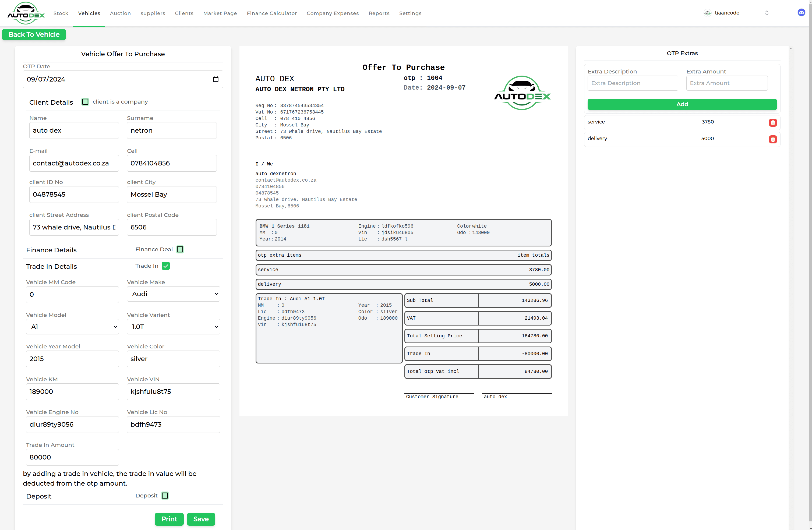The image size is (812, 530).
Task: Navigate to suppliers
Action: point(153,13)
